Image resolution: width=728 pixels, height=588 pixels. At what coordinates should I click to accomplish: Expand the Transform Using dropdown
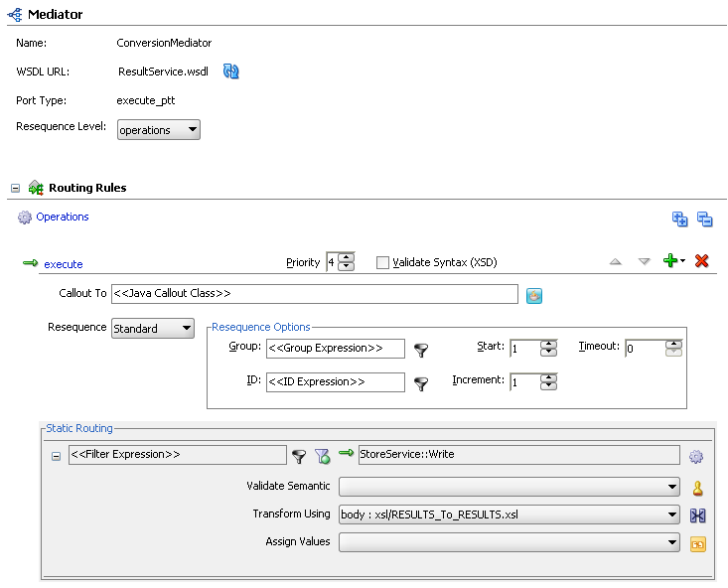(673, 515)
